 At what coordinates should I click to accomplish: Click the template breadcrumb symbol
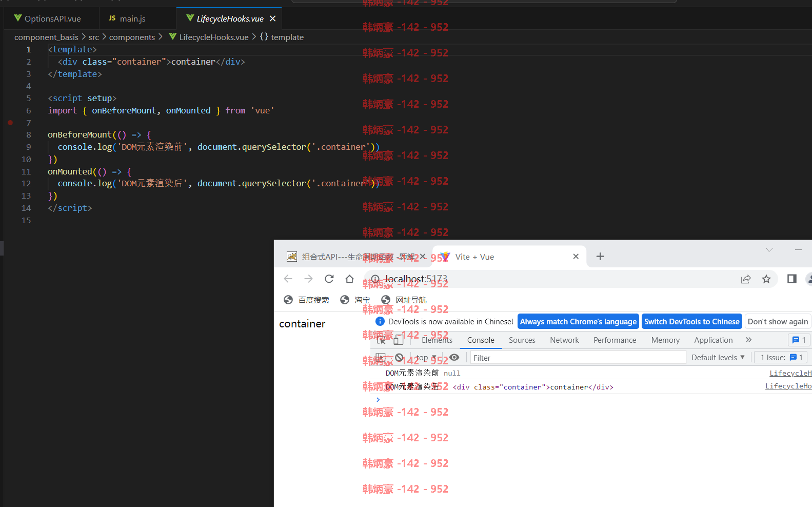tap(282, 37)
